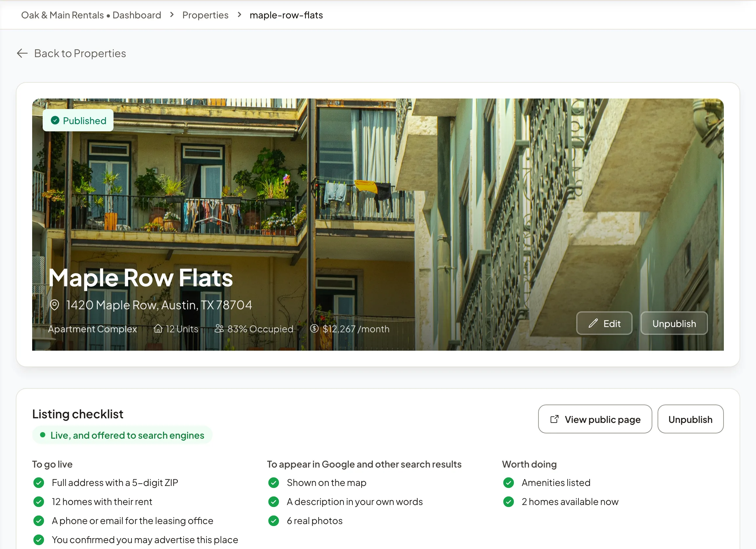The width and height of the screenshot is (756, 549).
Task: Click the $12,267 /month value
Action: (356, 329)
